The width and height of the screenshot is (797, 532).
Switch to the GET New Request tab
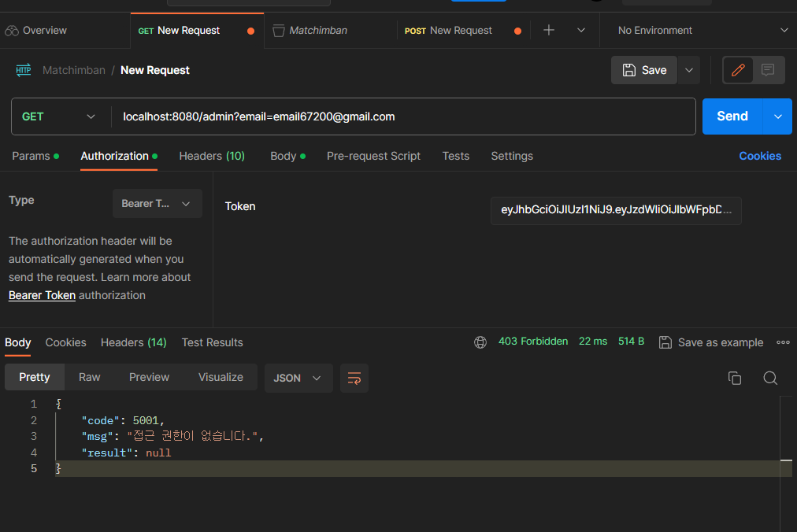[197, 31]
